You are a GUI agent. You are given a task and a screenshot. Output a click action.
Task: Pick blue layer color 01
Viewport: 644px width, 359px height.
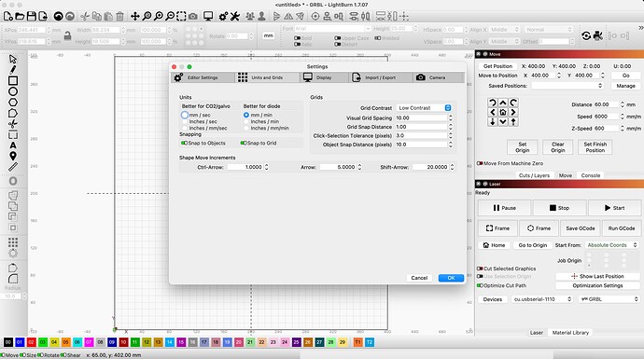point(20,342)
